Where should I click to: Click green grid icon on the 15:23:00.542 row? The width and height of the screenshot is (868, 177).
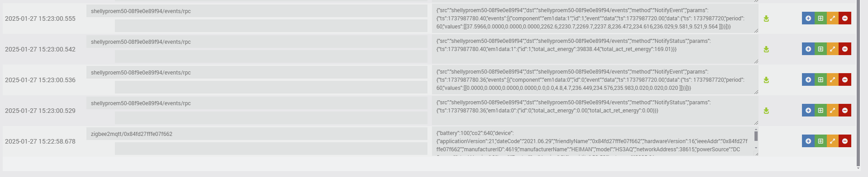tap(820, 49)
